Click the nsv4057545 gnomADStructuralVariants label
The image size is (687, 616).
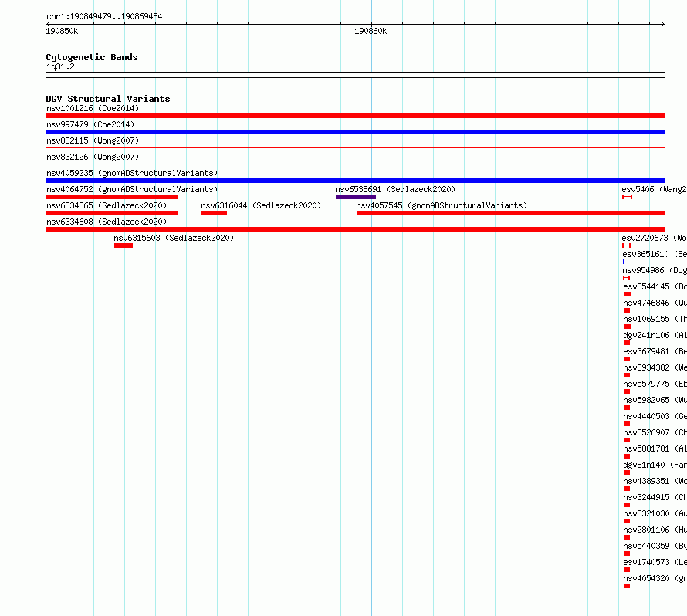point(442,205)
